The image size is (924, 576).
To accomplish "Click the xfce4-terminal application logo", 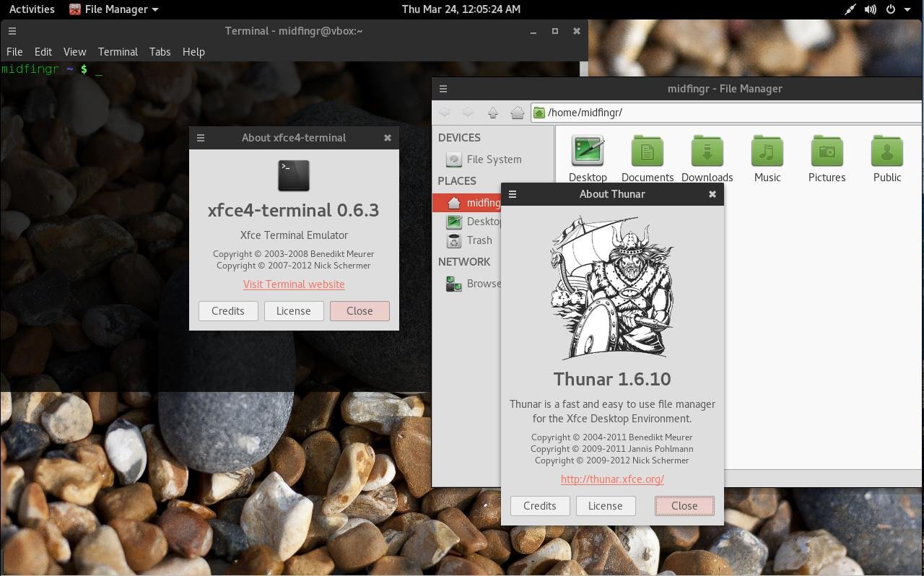I will tap(294, 175).
